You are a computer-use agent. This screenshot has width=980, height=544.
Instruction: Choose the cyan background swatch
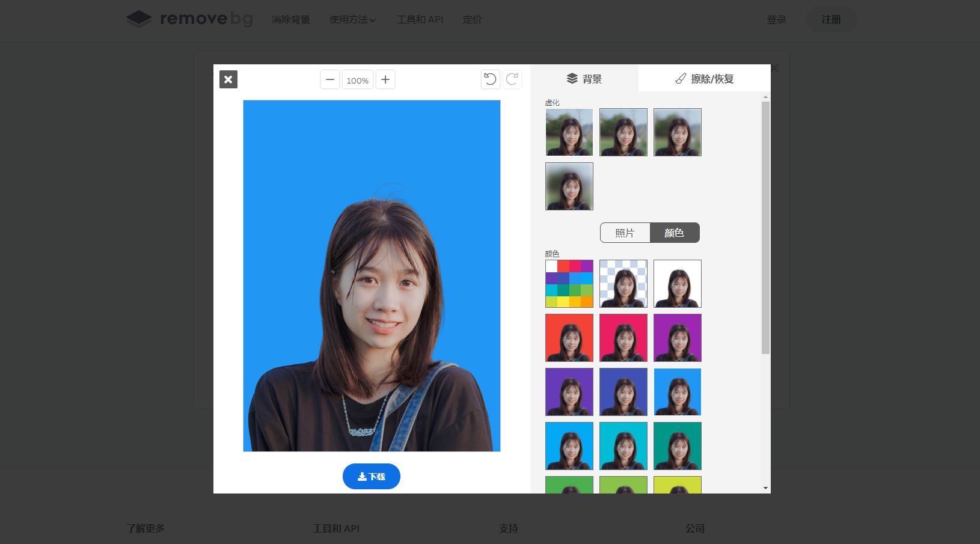click(x=623, y=446)
